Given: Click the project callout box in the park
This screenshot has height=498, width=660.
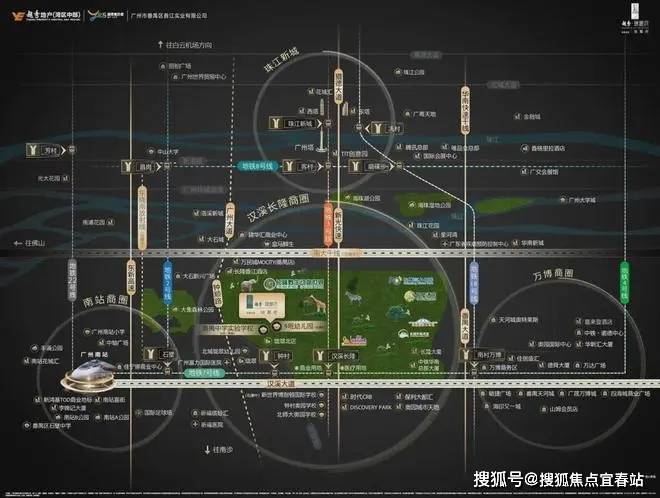Looking at the screenshot, I should pos(262,306).
